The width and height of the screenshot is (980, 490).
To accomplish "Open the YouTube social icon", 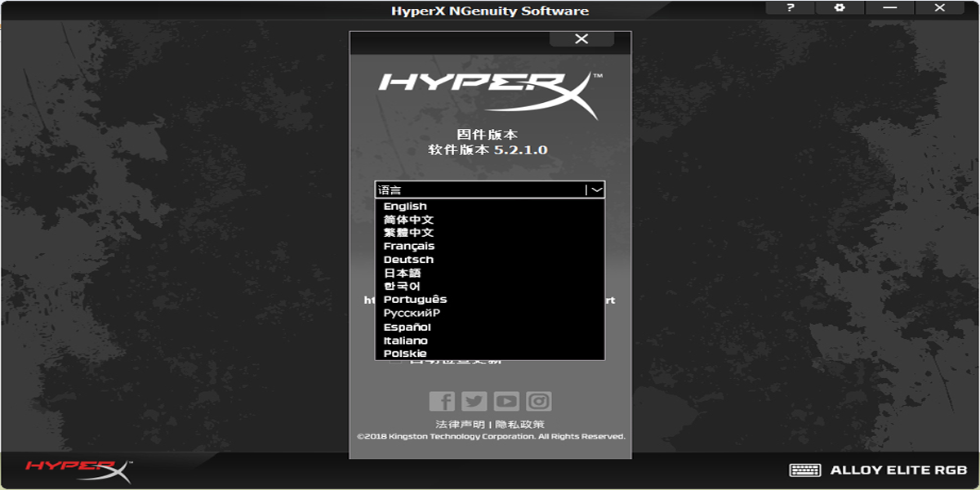I will [506, 401].
